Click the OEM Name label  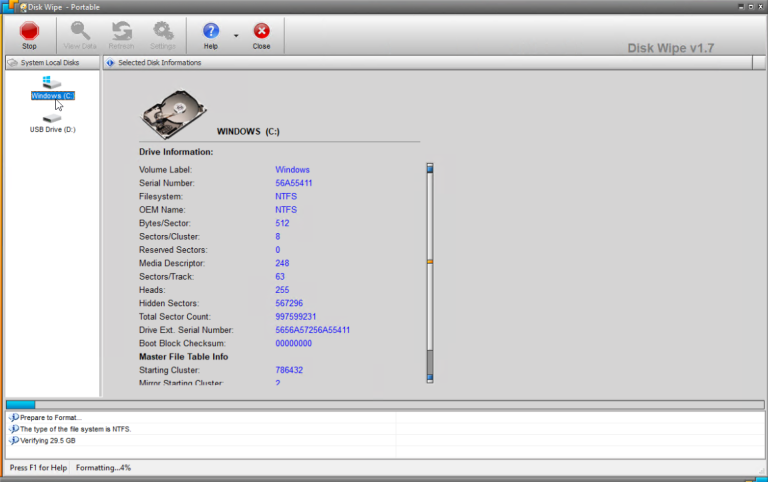[x=162, y=210]
